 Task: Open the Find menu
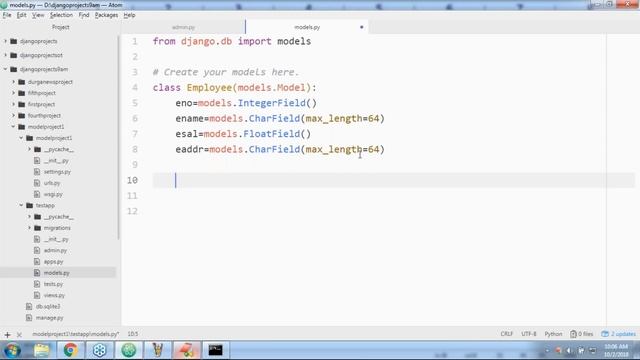click(x=84, y=15)
